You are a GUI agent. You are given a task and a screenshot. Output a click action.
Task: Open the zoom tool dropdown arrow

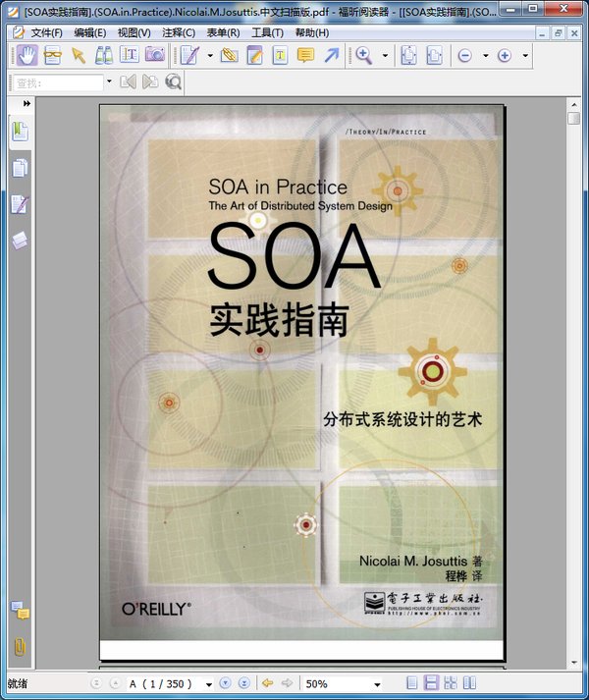[385, 56]
